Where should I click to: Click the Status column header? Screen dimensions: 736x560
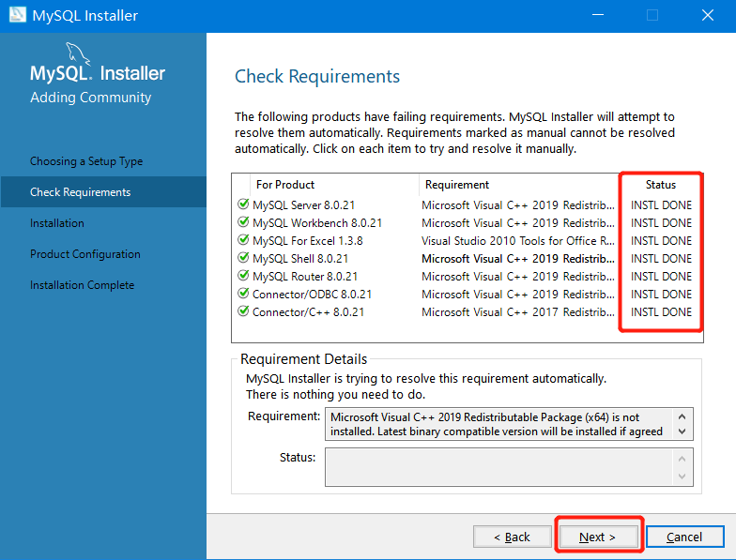point(661,185)
